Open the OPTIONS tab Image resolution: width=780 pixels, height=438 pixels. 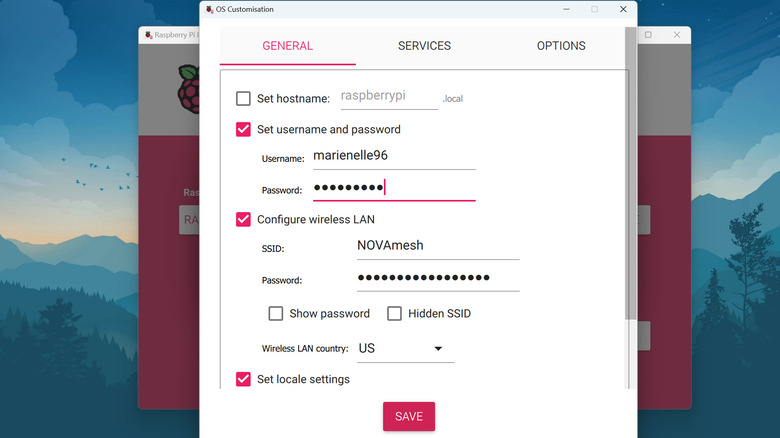tap(561, 46)
